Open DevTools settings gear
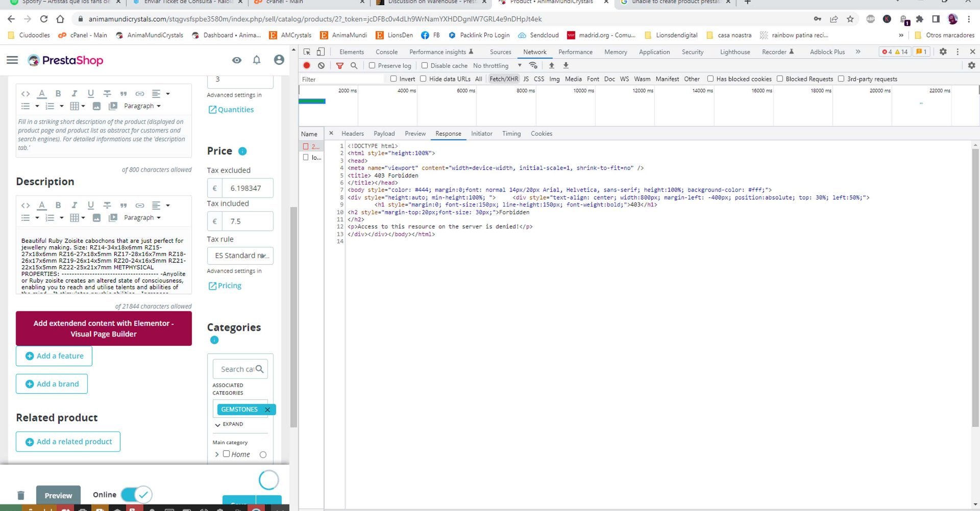Screen dimensions: 980x511 (943, 52)
